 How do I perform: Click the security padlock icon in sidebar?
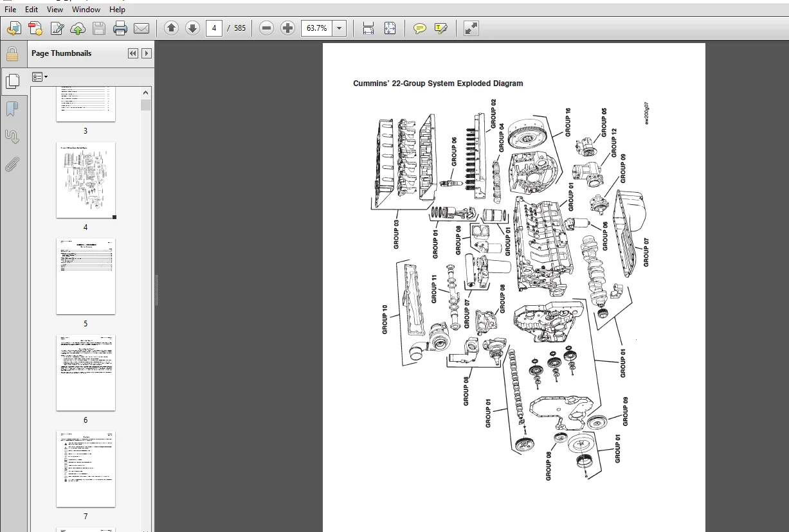coord(12,53)
